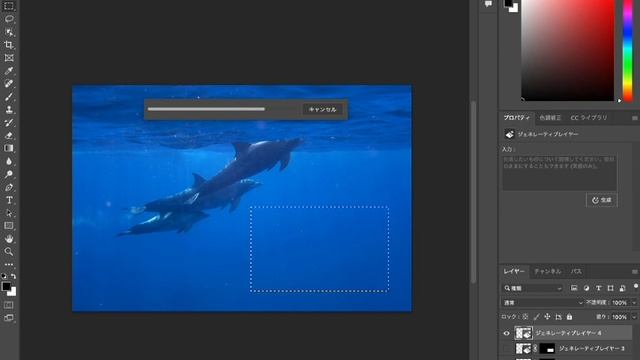This screenshot has width=640, height=360.
Task: Cancel the generative fill progress
Action: pyautogui.click(x=322, y=109)
